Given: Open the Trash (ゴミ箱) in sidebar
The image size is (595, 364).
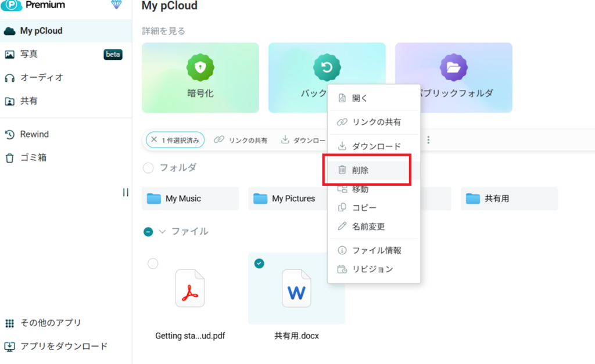Looking at the screenshot, I should 33,157.
